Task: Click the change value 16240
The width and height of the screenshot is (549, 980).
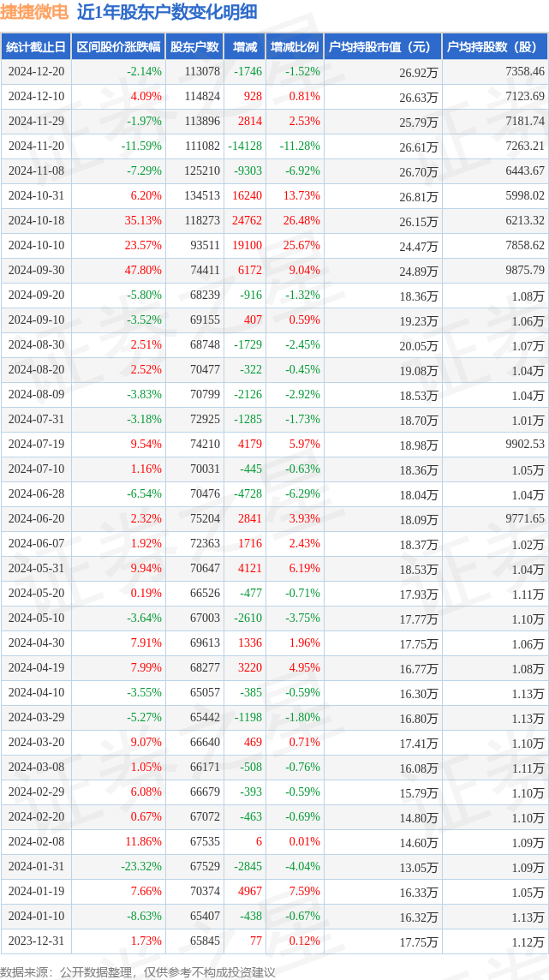Action: tap(248, 195)
